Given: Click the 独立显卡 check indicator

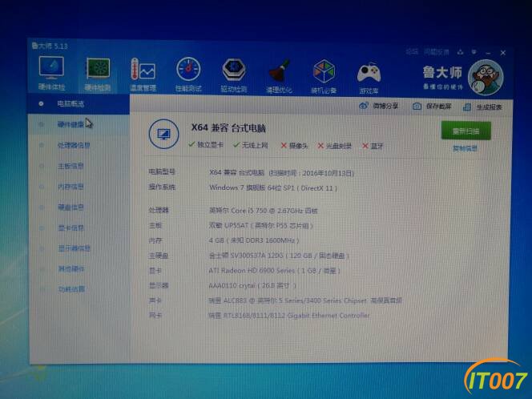Looking at the screenshot, I should point(206,145).
